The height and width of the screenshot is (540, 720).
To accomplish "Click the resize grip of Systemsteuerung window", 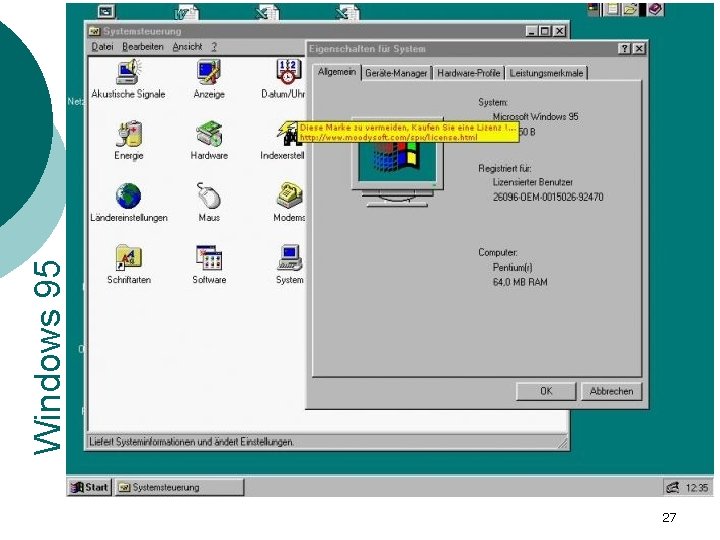I will coord(562,443).
